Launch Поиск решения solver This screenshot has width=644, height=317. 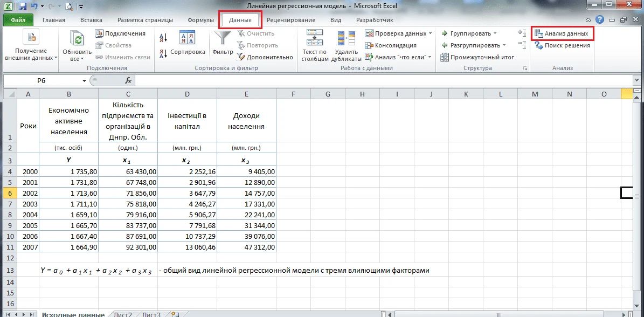(x=562, y=45)
